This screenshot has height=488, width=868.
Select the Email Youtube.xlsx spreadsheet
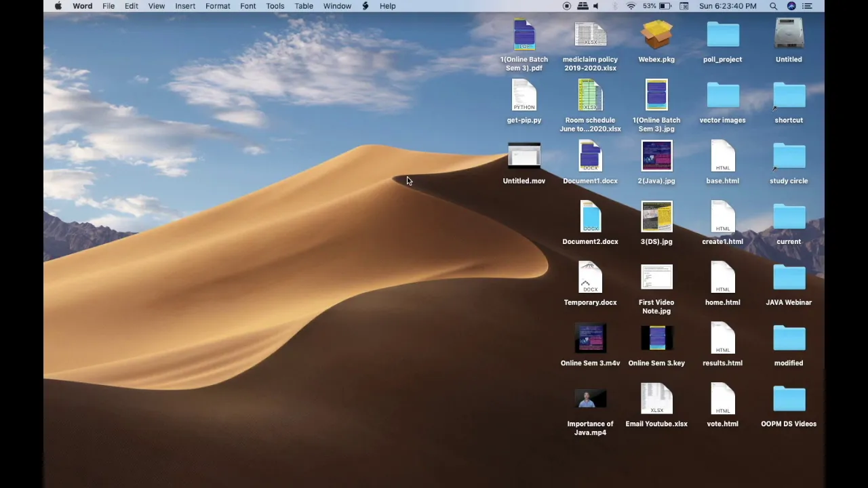[656, 399]
